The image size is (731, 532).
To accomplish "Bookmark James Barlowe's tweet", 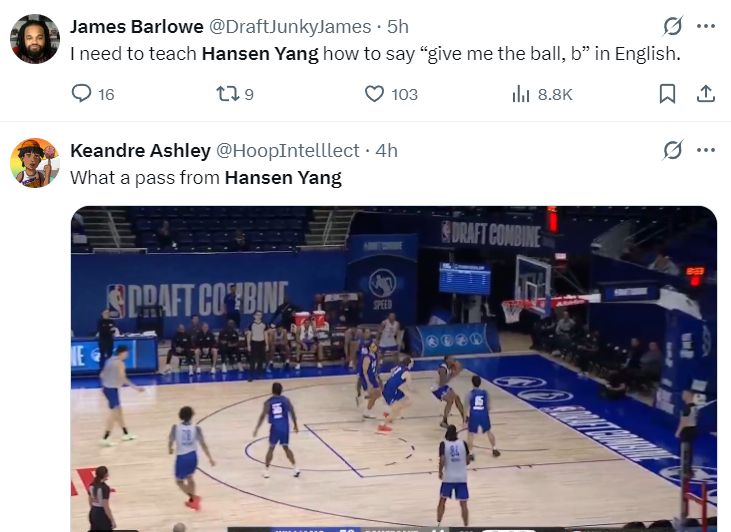I will click(x=667, y=94).
